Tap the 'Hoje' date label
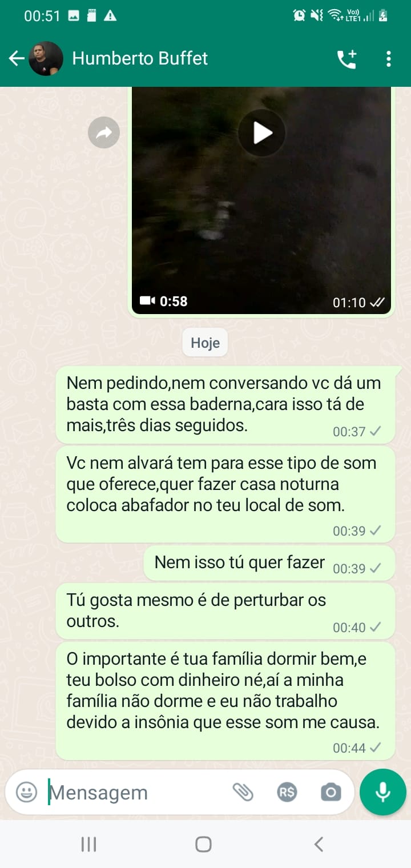411x868 pixels. point(205,343)
